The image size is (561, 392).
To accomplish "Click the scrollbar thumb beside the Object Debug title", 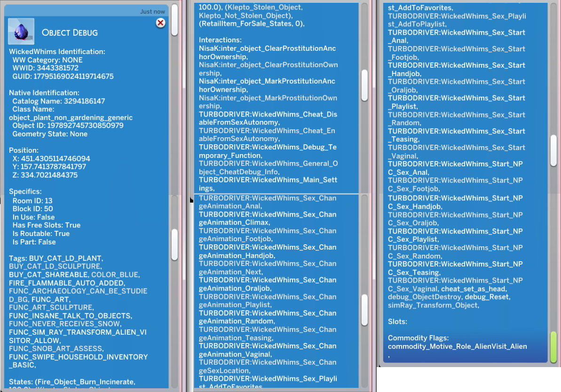I will coord(174,20).
